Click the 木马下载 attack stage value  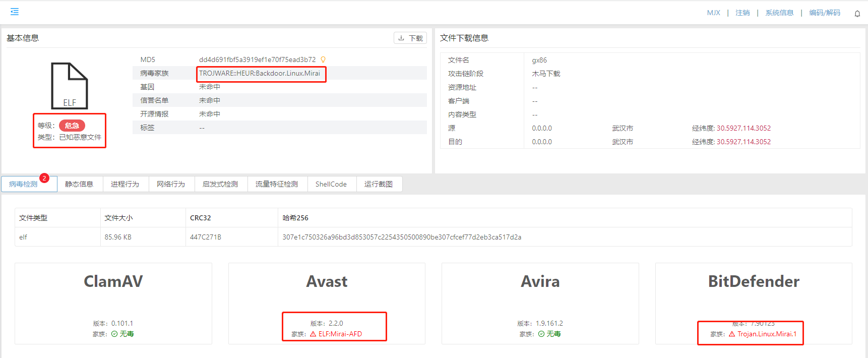pyautogui.click(x=546, y=74)
